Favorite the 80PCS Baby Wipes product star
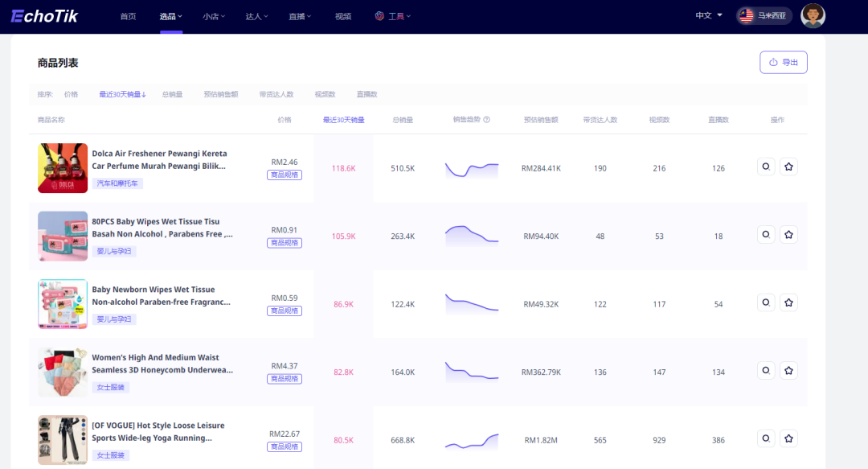This screenshot has height=469, width=868. pyautogui.click(x=789, y=235)
